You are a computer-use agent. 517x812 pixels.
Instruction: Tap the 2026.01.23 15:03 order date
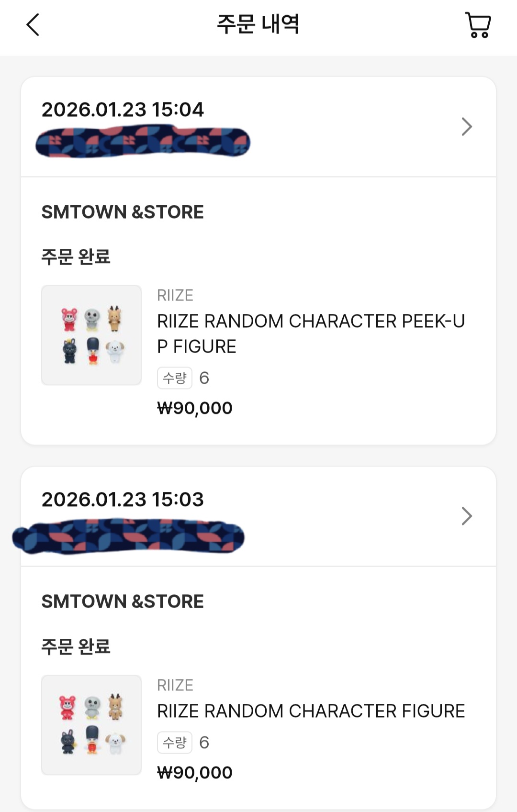(123, 500)
